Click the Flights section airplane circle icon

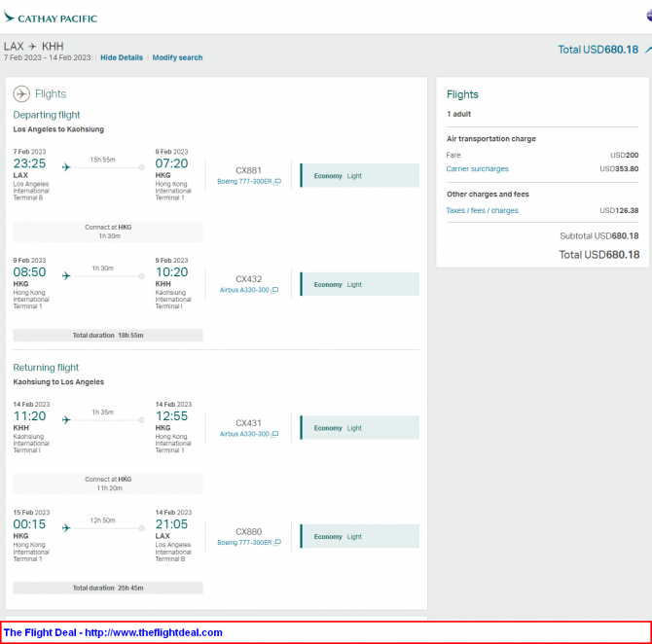(21, 94)
